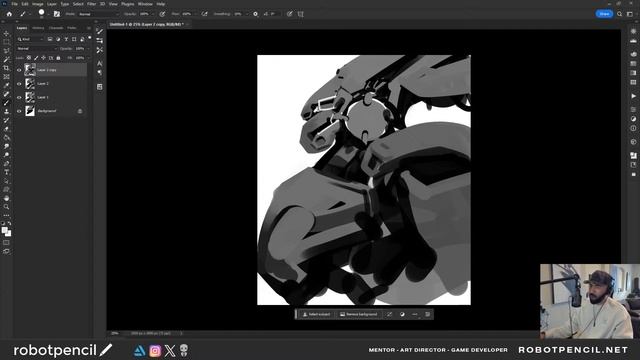The height and width of the screenshot is (360, 640).
Task: Open the Smoothing value dropdown
Action: 246,14
